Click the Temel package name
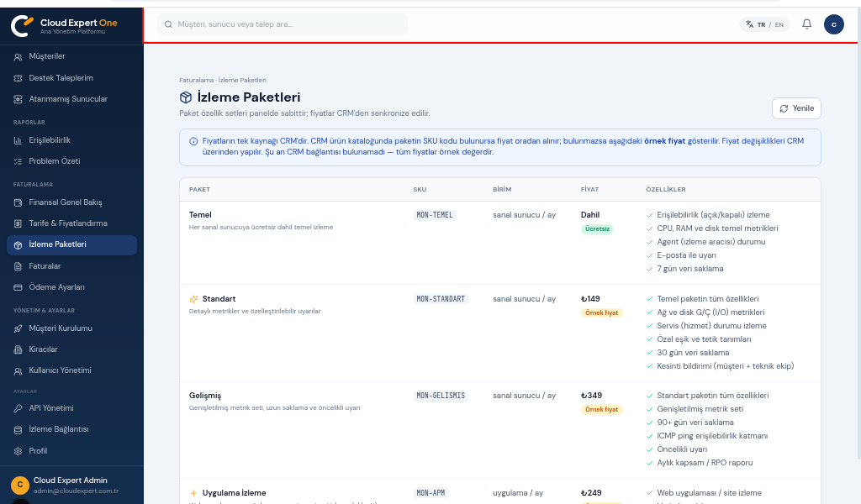Image resolution: width=861 pixels, height=504 pixels. click(200, 215)
